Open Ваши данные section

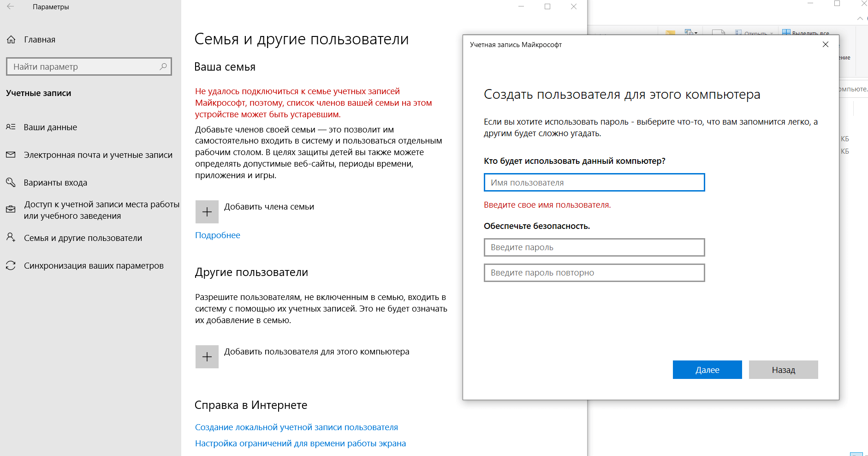pyautogui.click(x=50, y=127)
